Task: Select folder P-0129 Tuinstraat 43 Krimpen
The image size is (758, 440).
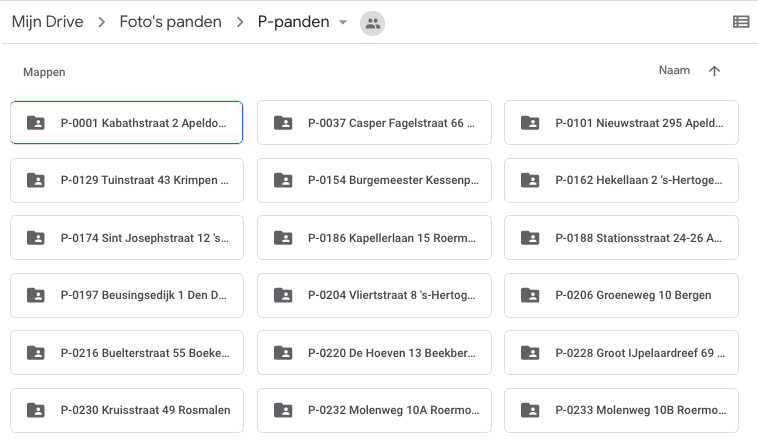Action: click(127, 180)
